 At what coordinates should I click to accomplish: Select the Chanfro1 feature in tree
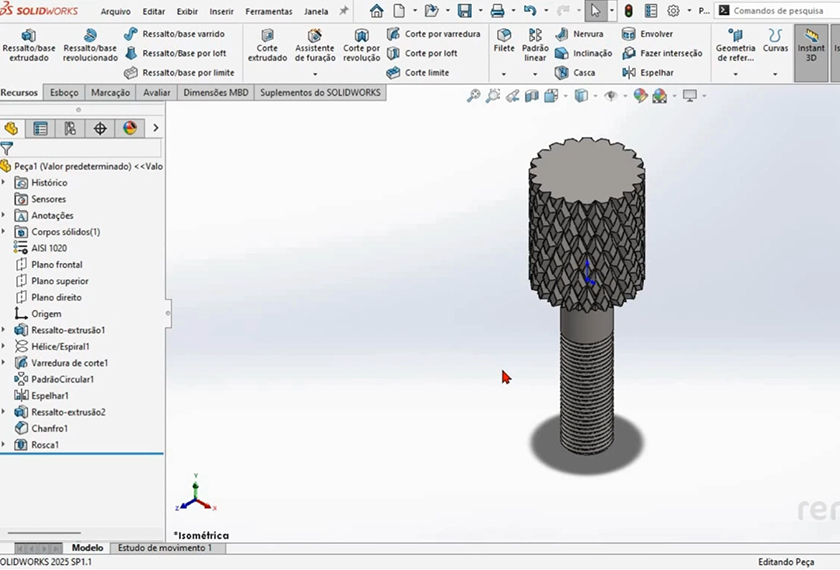49,428
